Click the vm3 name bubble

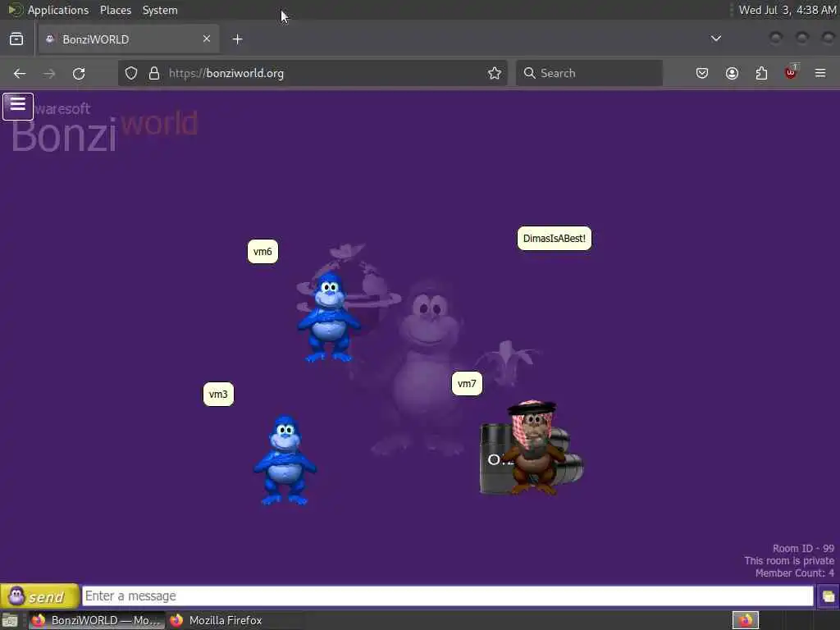[x=218, y=395]
